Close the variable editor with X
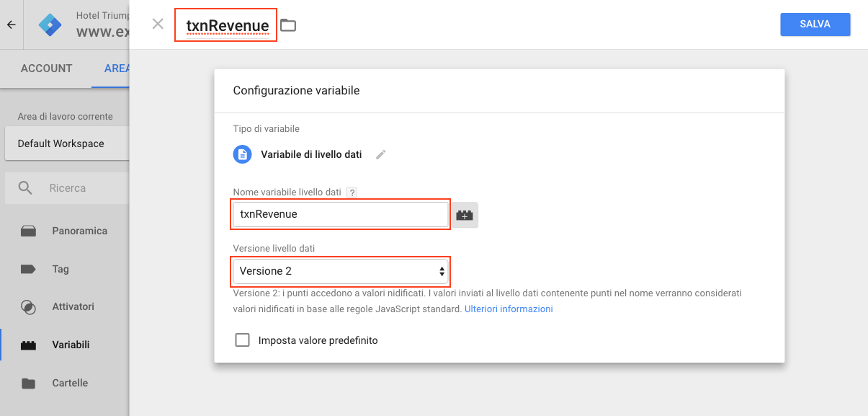 pos(158,24)
